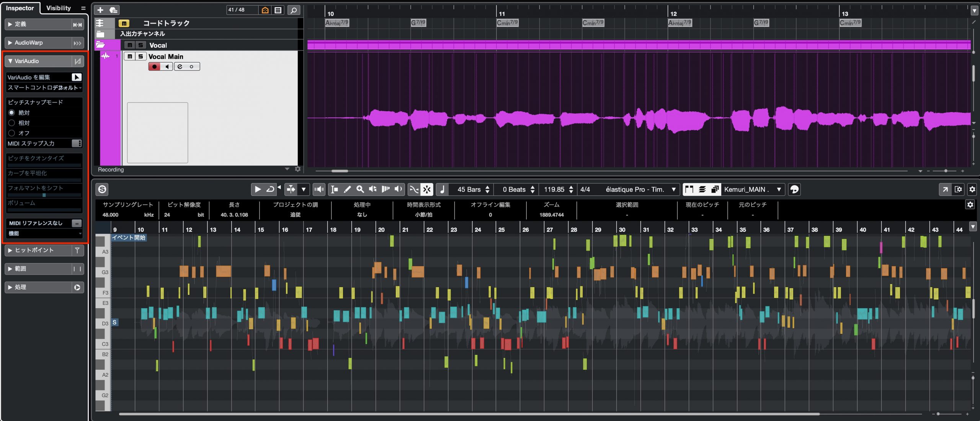Select the Draw pencil tool

coord(347,189)
